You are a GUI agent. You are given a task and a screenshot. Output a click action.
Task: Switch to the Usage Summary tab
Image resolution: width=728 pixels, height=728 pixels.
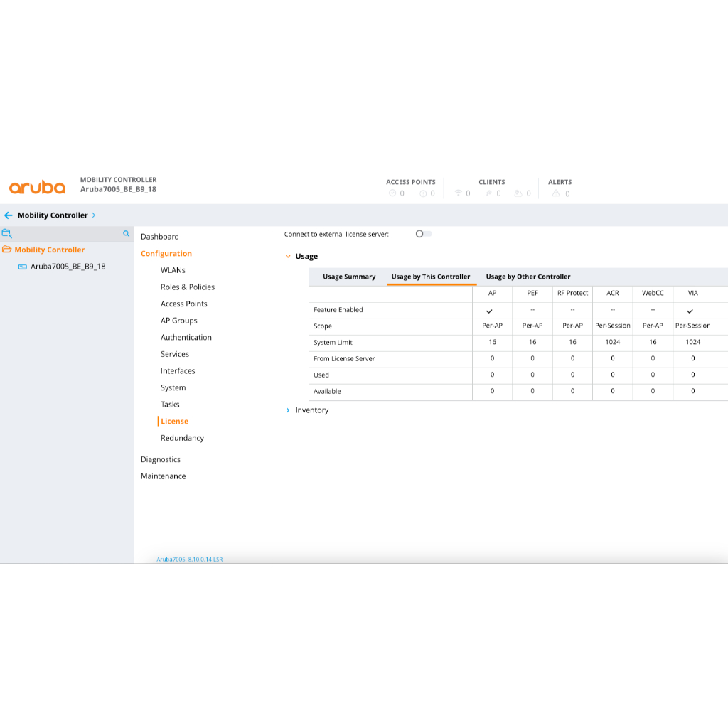pyautogui.click(x=349, y=277)
